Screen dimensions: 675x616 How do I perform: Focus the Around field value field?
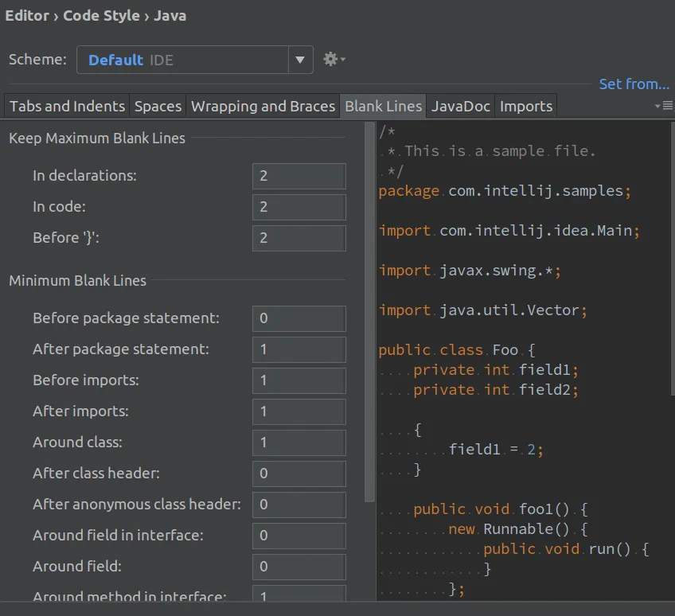[x=298, y=566]
